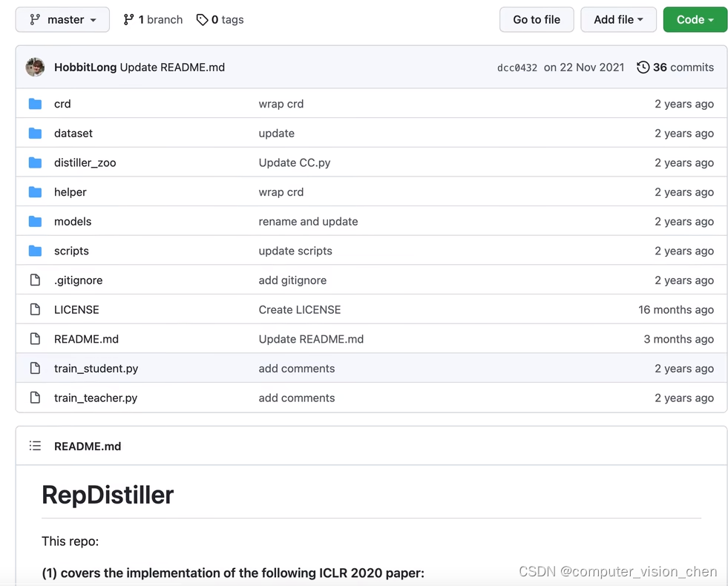Click the train_teacher.py file icon
The width and height of the screenshot is (728, 586).
click(36, 398)
